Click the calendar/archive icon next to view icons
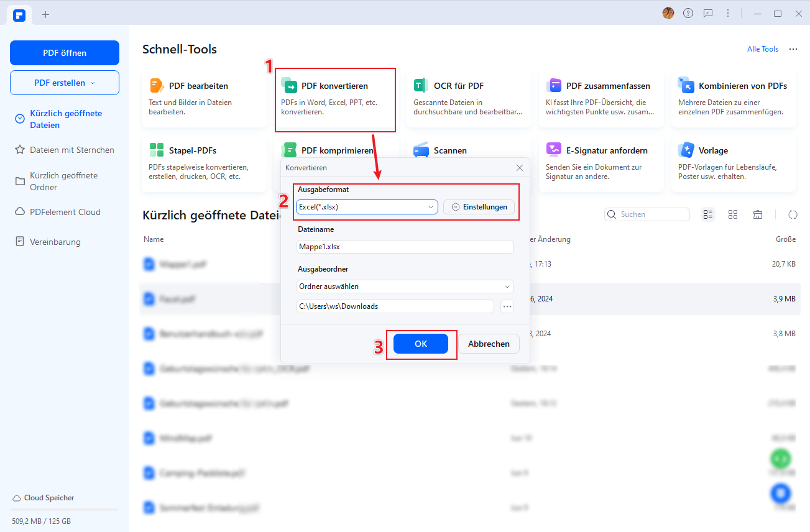The width and height of the screenshot is (810, 532). coord(758,214)
